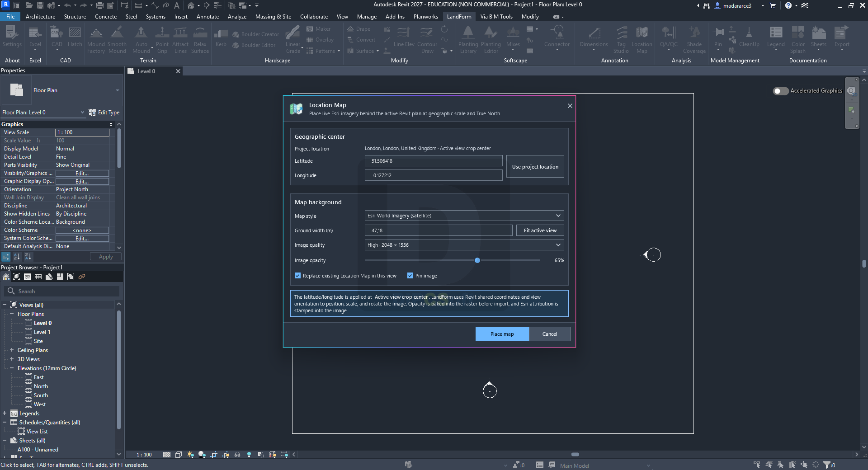The width and height of the screenshot is (868, 470).
Task: Select the Line Elev modify tool
Action: pos(404,37)
